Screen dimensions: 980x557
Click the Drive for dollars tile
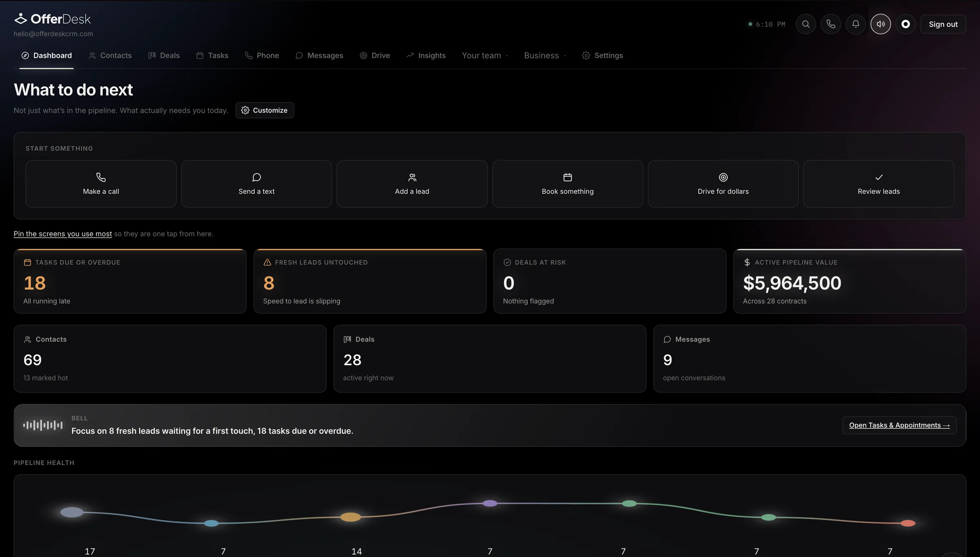(x=723, y=184)
